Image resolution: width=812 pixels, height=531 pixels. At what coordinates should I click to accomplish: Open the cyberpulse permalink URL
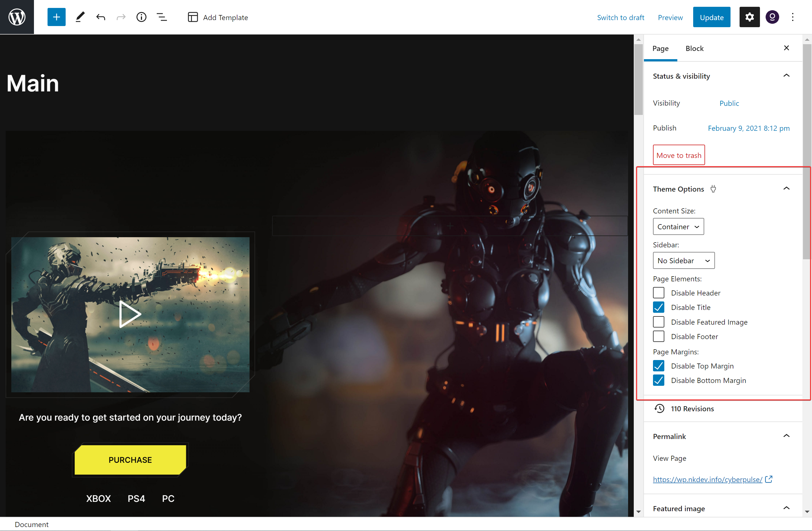pyautogui.click(x=707, y=479)
